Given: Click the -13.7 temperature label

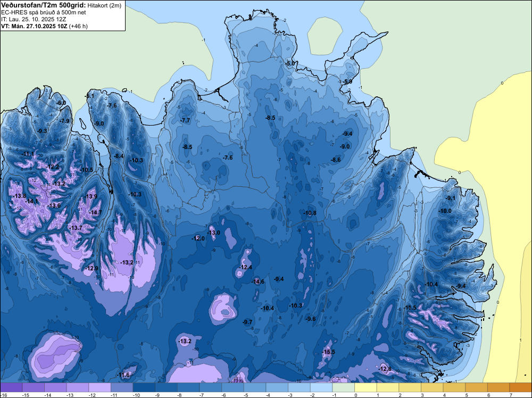Looking at the screenshot, I should point(76,228).
